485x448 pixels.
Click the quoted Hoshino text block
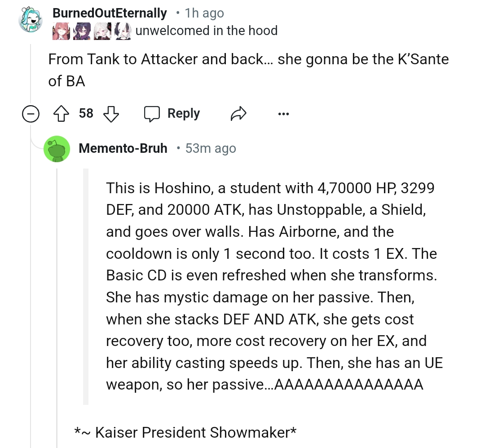(x=269, y=286)
